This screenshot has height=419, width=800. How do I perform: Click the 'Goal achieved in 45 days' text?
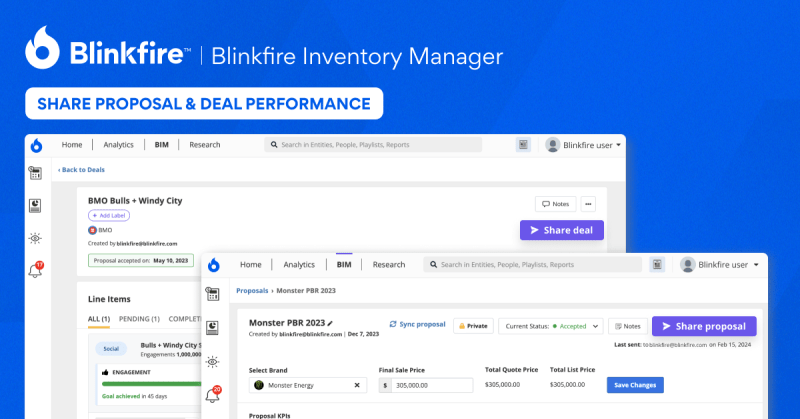tap(134, 397)
